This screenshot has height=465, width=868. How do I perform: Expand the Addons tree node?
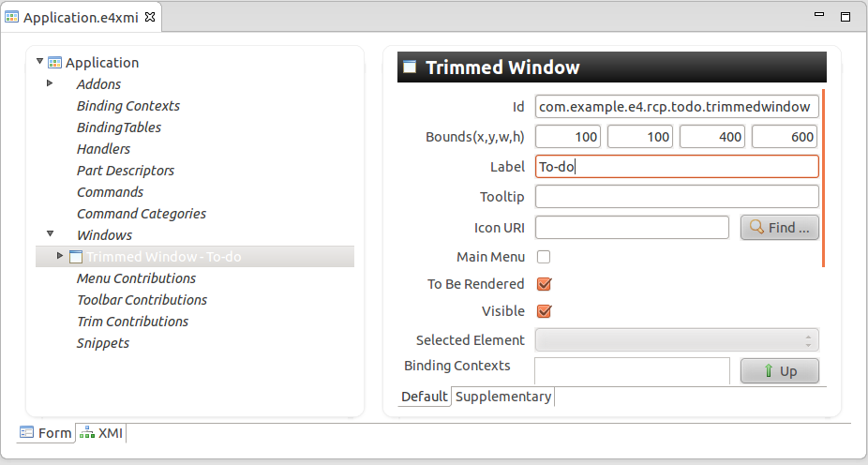pyautogui.click(x=50, y=84)
